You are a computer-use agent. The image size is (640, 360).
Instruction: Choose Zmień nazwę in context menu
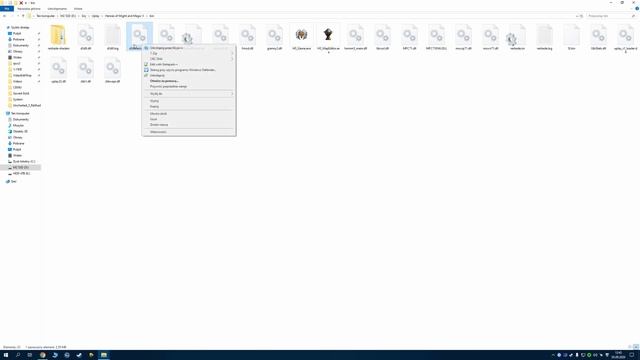[189, 124]
